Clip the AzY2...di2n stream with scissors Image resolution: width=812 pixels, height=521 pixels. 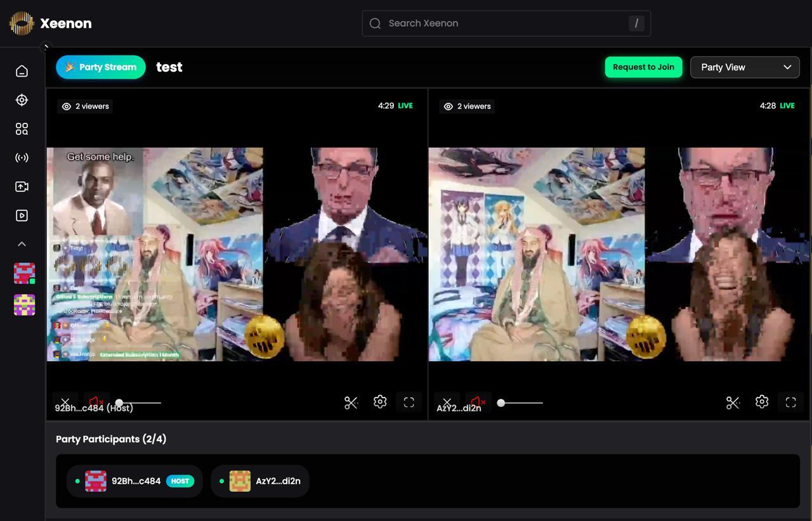(x=733, y=402)
